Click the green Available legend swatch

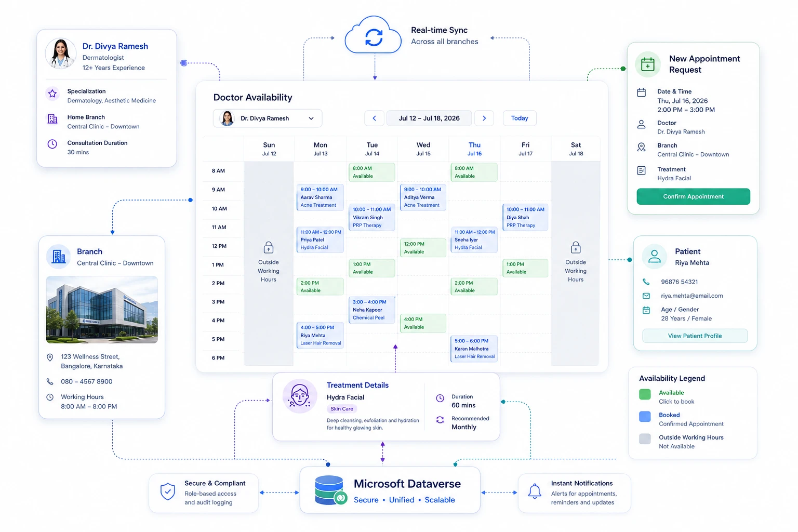point(645,394)
